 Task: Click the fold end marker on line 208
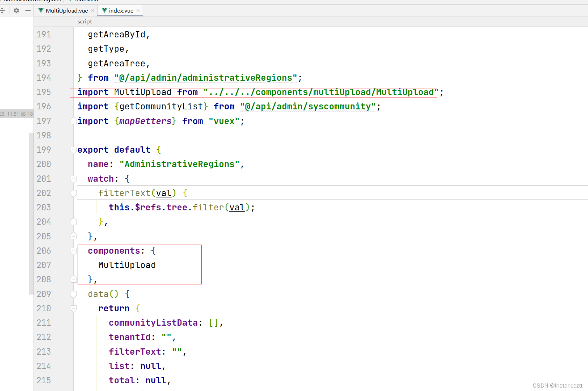(73, 279)
